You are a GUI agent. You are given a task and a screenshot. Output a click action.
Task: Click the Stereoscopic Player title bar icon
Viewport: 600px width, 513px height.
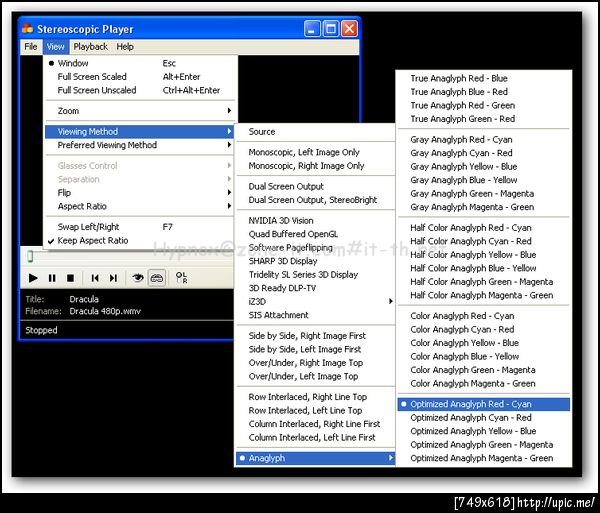[28, 28]
